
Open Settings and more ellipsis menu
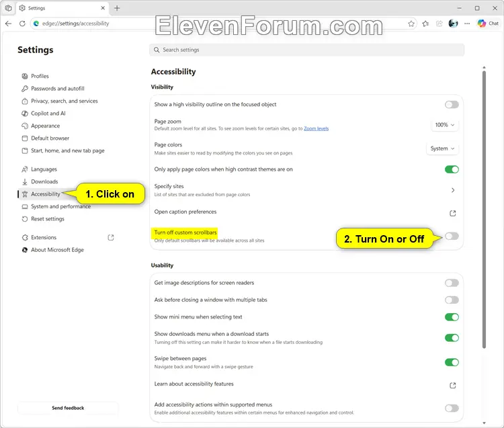pyautogui.click(x=467, y=24)
